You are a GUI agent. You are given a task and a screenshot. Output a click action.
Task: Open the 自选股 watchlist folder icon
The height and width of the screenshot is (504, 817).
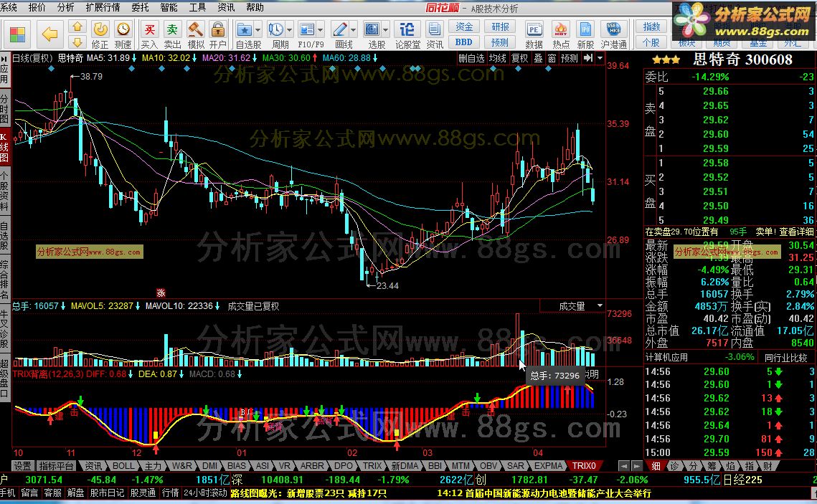(x=245, y=29)
